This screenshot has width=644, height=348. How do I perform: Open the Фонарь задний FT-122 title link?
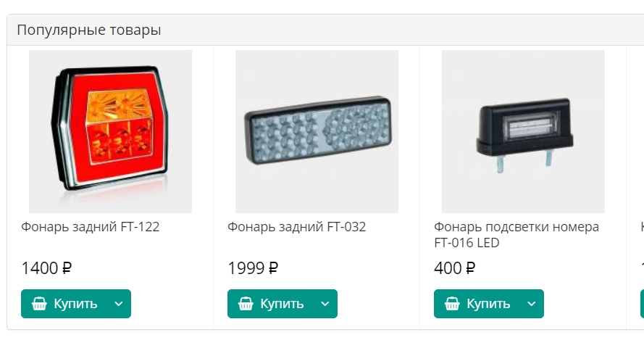point(91,227)
